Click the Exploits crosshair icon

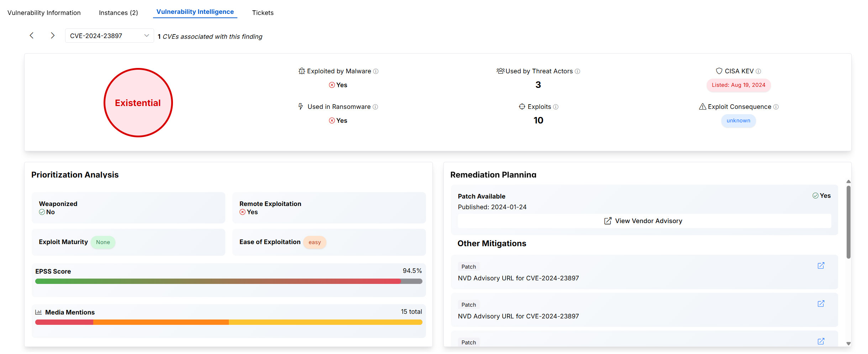[522, 107]
